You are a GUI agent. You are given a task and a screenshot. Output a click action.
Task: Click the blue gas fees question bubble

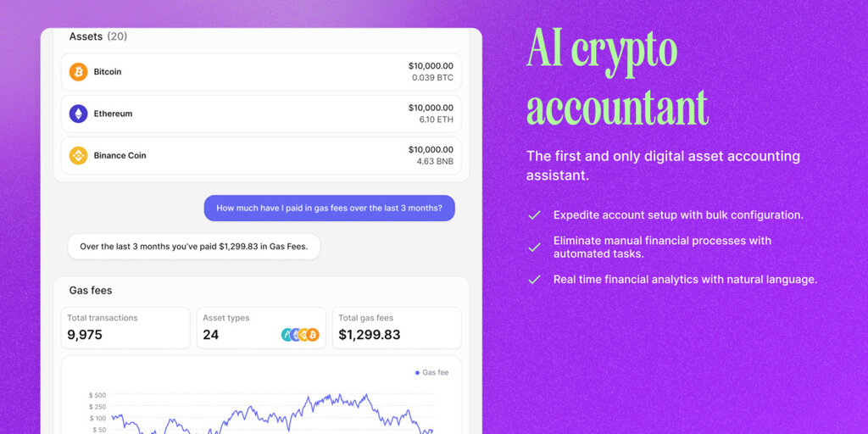pos(330,209)
